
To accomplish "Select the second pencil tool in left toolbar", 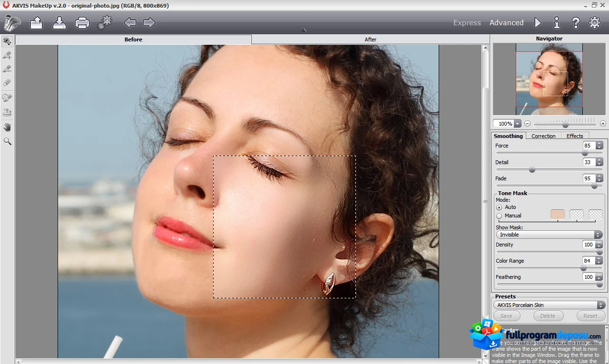I will pyautogui.click(x=7, y=69).
